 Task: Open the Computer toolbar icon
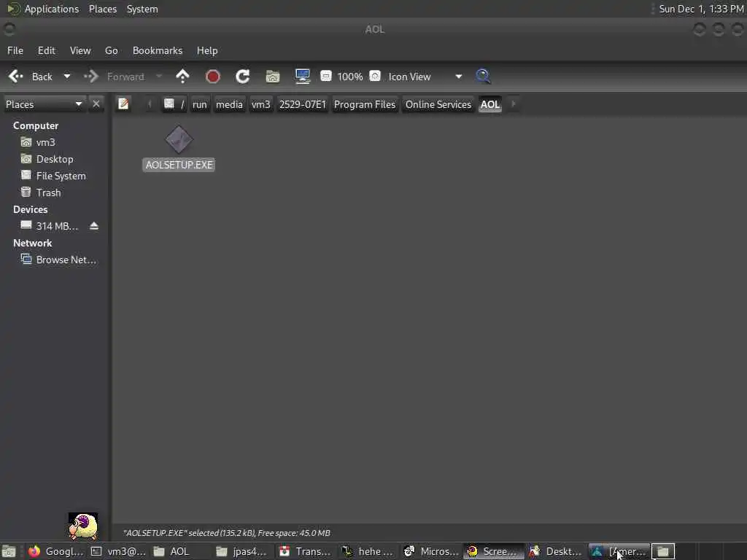[x=303, y=77]
